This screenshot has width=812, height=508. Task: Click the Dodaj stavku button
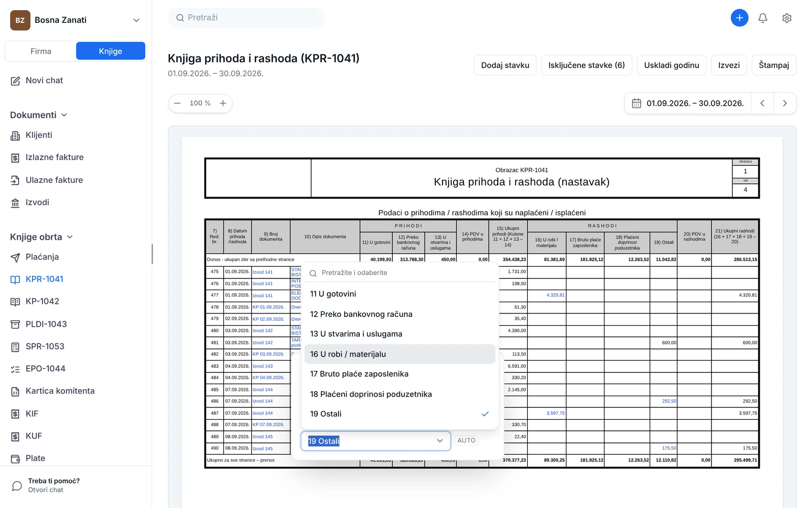[505, 65]
